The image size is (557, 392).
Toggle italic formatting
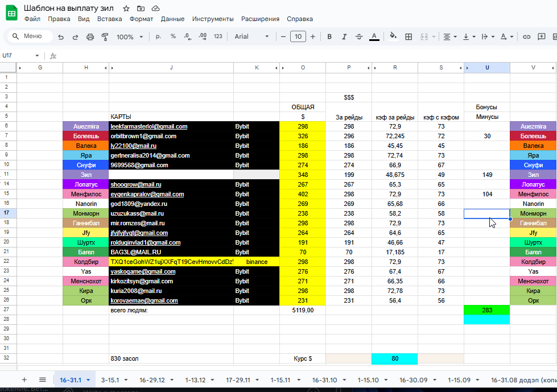(344, 36)
